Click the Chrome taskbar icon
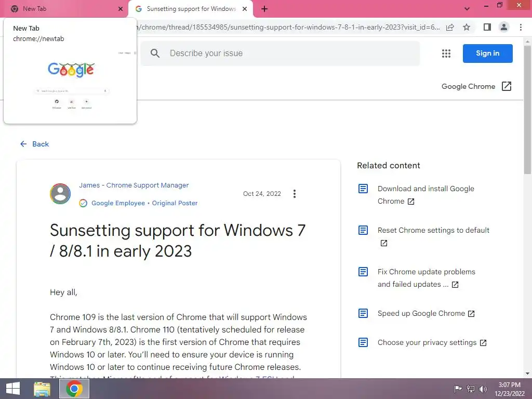The image size is (532, 399). (x=74, y=389)
